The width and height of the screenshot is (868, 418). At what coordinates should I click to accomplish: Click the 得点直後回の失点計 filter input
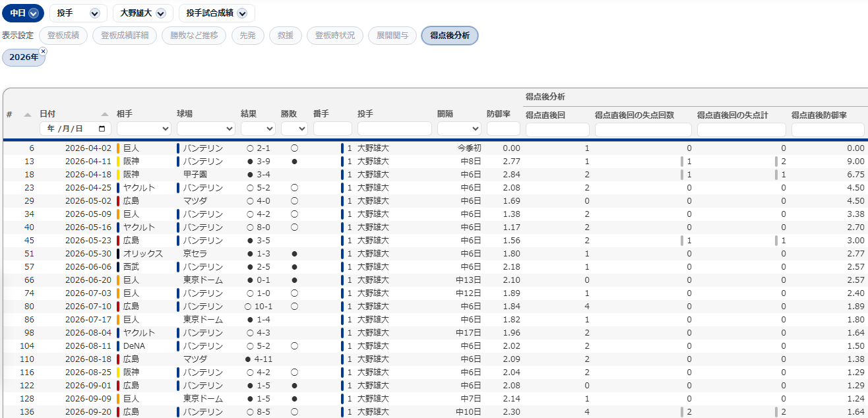pyautogui.click(x=741, y=130)
